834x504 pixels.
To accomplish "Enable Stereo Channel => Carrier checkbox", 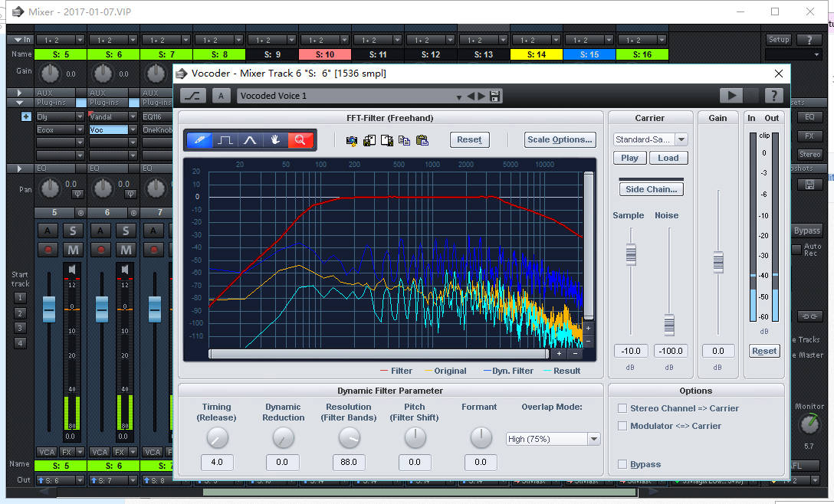I will [623, 408].
